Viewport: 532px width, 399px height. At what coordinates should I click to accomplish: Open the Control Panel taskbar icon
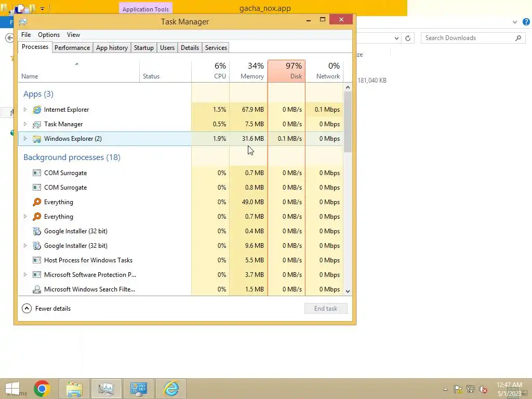(x=138, y=389)
